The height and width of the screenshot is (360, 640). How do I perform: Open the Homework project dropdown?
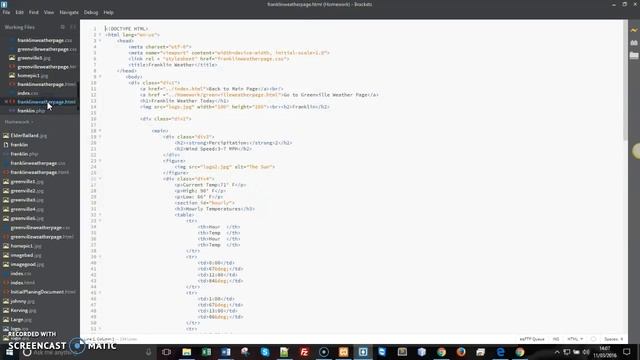pyautogui.click(x=19, y=122)
